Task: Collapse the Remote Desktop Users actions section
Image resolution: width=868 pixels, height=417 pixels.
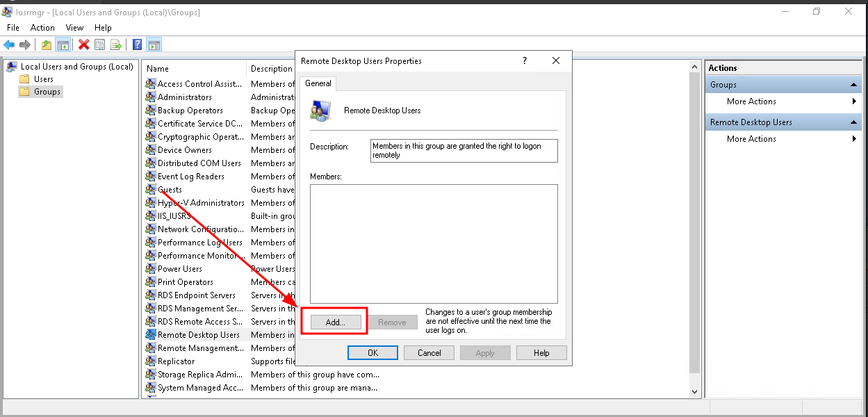Action: 855,122
